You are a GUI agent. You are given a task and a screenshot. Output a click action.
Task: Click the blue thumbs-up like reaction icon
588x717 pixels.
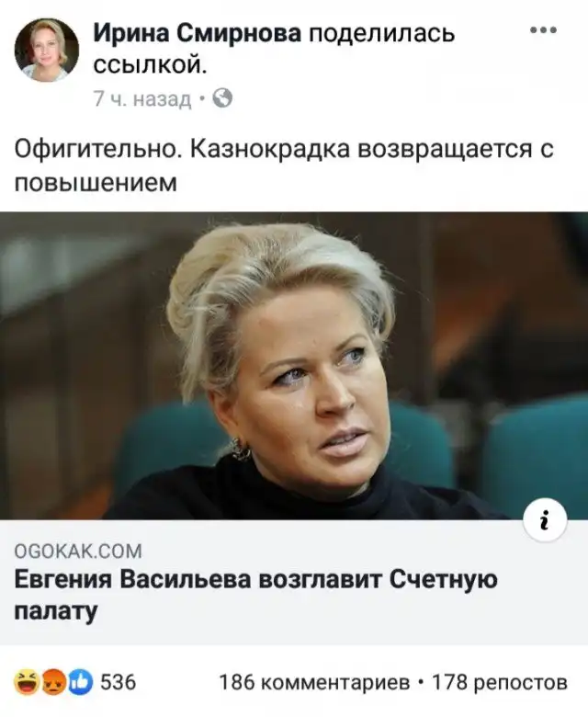(x=81, y=683)
